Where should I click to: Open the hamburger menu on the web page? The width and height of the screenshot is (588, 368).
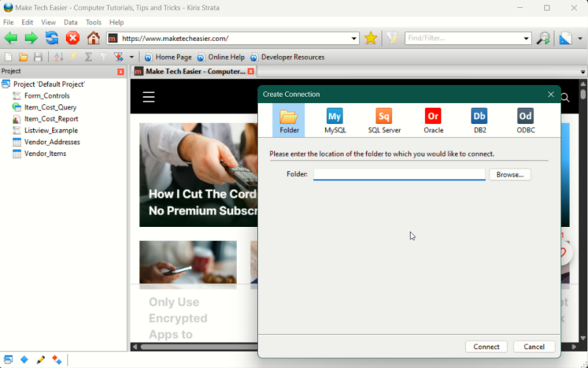148,97
